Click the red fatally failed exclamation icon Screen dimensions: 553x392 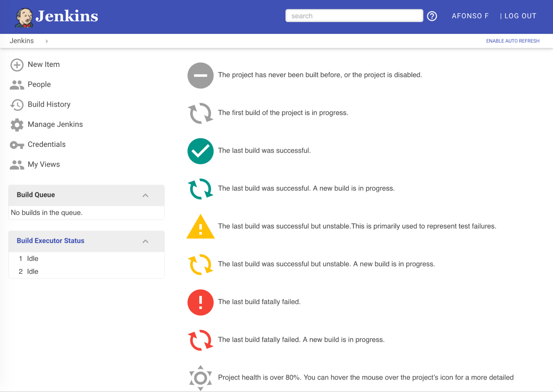click(200, 302)
